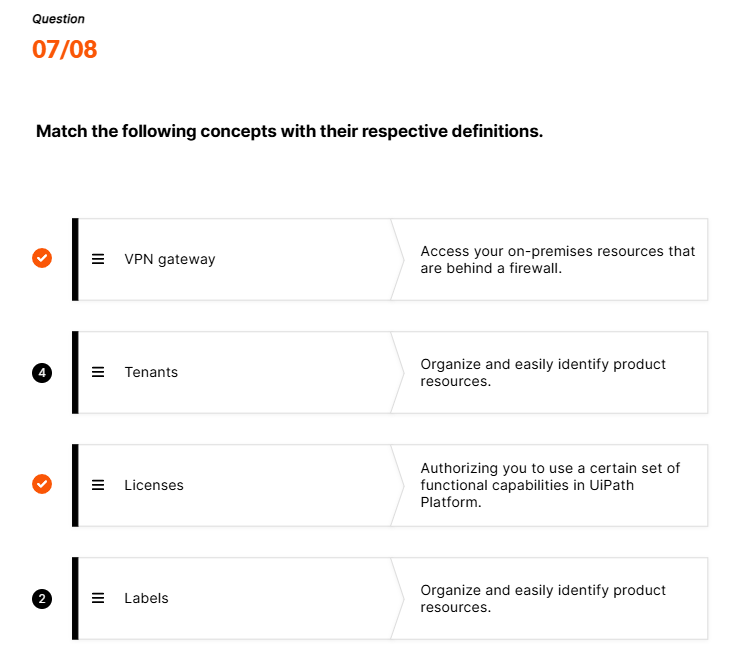Click the definition box next to Labels

coord(550,598)
